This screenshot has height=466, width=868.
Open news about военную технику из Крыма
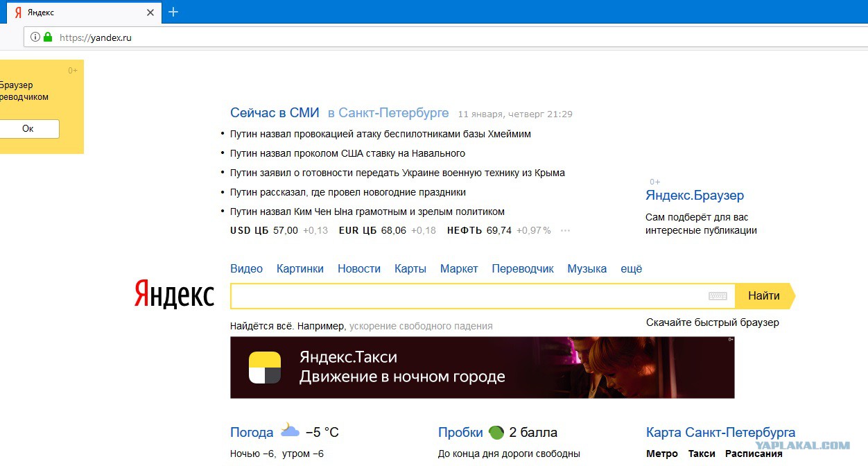pyautogui.click(x=397, y=173)
